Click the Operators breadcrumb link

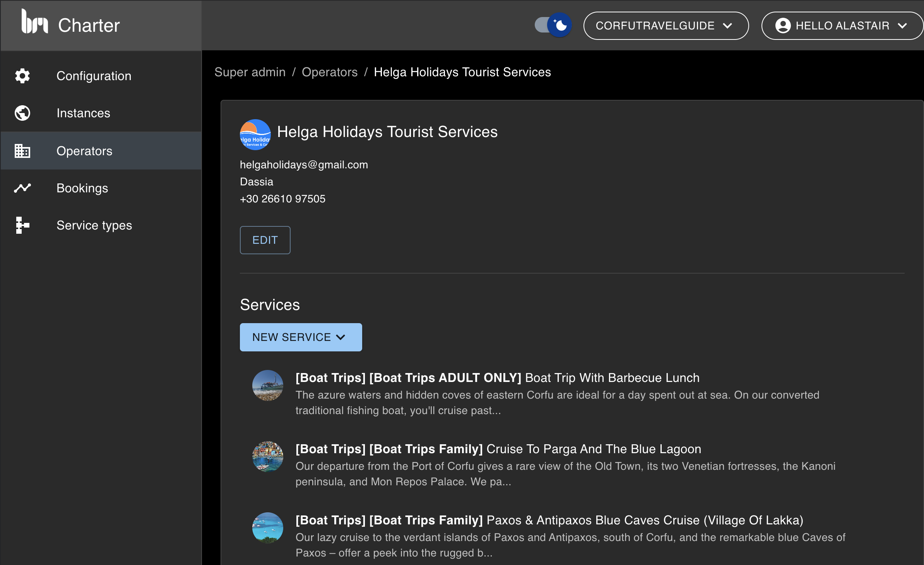click(330, 72)
